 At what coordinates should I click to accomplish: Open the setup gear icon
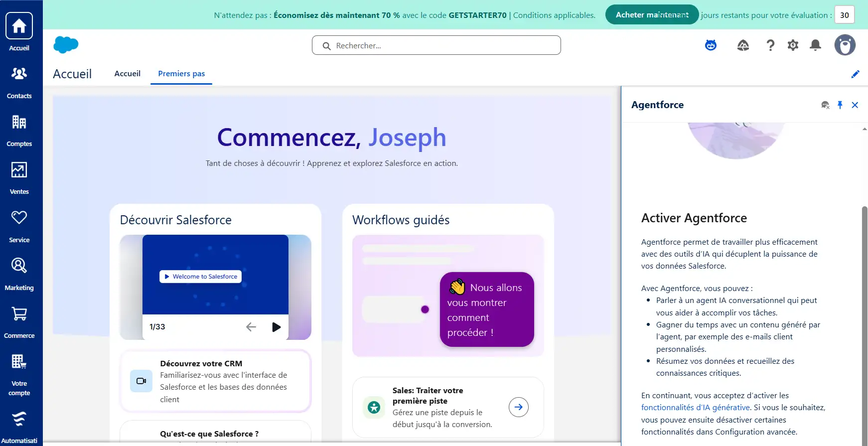(x=793, y=45)
